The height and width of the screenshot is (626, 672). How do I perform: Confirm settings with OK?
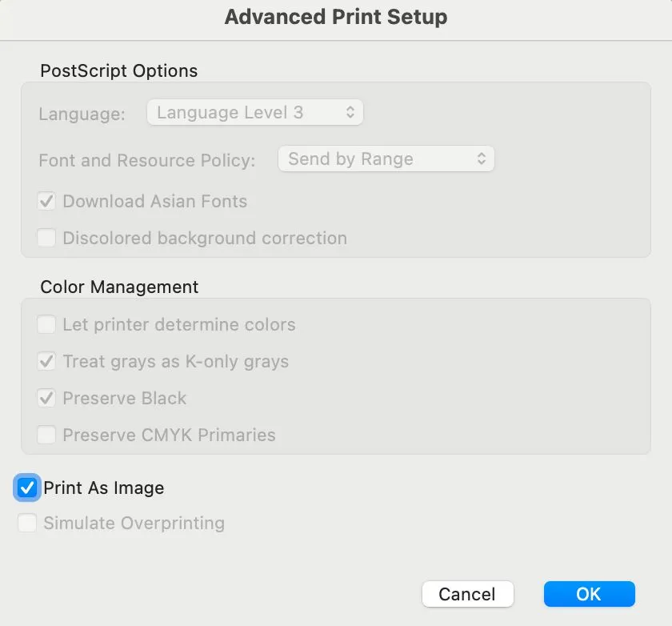(589, 594)
